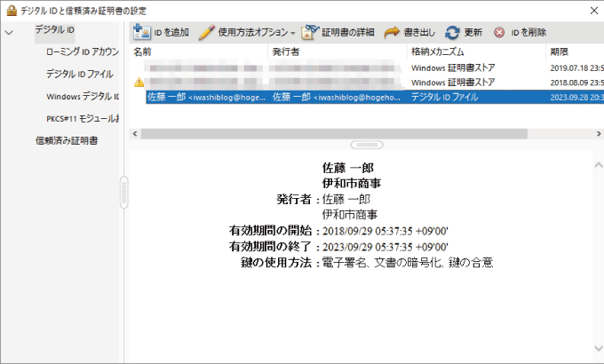Select PKCS#11 モジュール tree item
Screen dimensions: 604x364
pyautogui.click(x=83, y=119)
